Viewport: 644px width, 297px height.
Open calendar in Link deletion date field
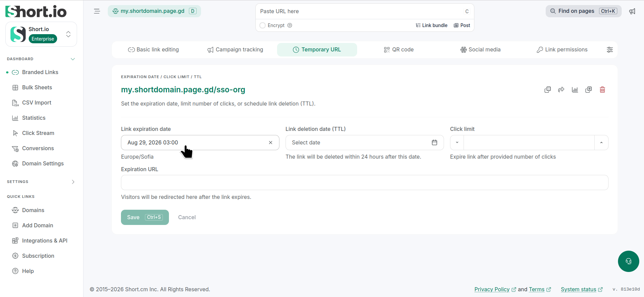point(435,142)
